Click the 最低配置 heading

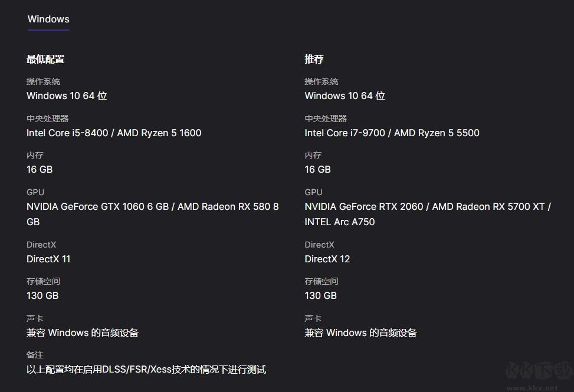[45, 59]
